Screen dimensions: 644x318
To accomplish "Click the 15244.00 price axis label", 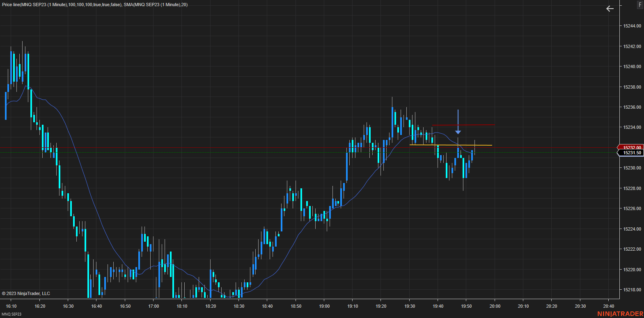I will coord(632,26).
